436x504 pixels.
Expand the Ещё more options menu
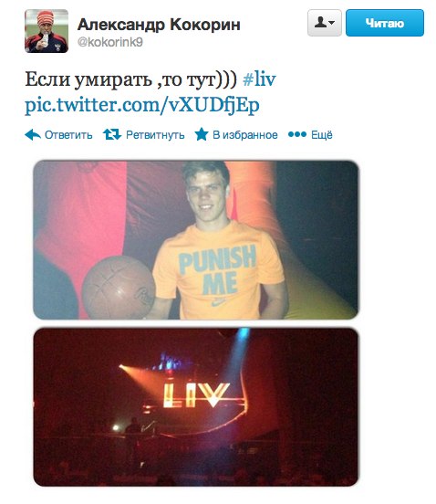[x=321, y=134]
